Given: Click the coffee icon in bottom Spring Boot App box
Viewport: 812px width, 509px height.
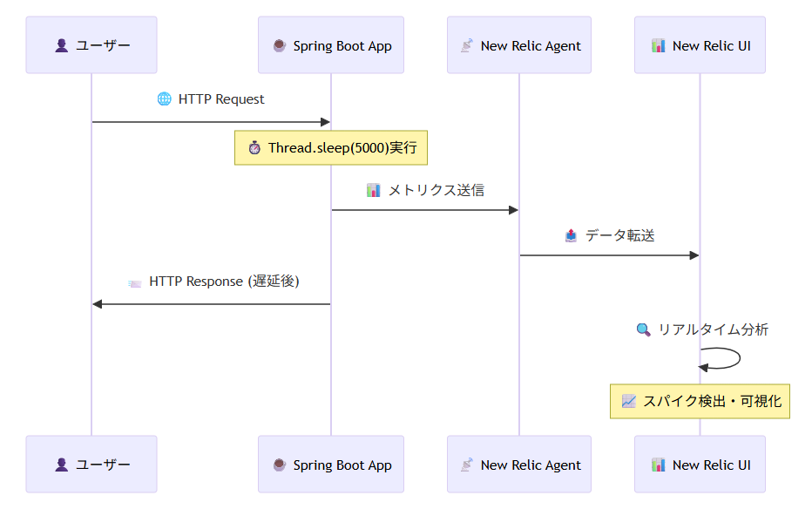Looking at the screenshot, I should [x=280, y=465].
